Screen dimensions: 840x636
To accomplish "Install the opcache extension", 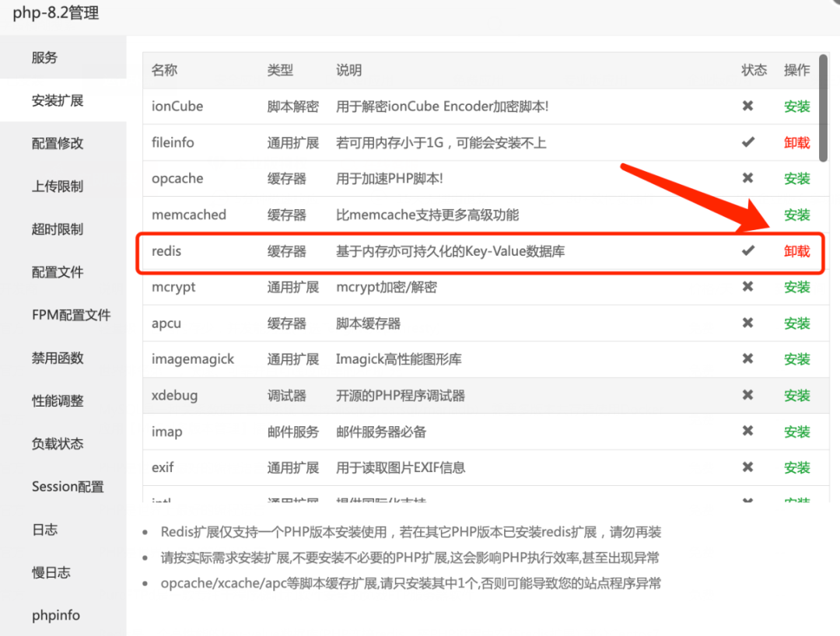I will [796, 179].
